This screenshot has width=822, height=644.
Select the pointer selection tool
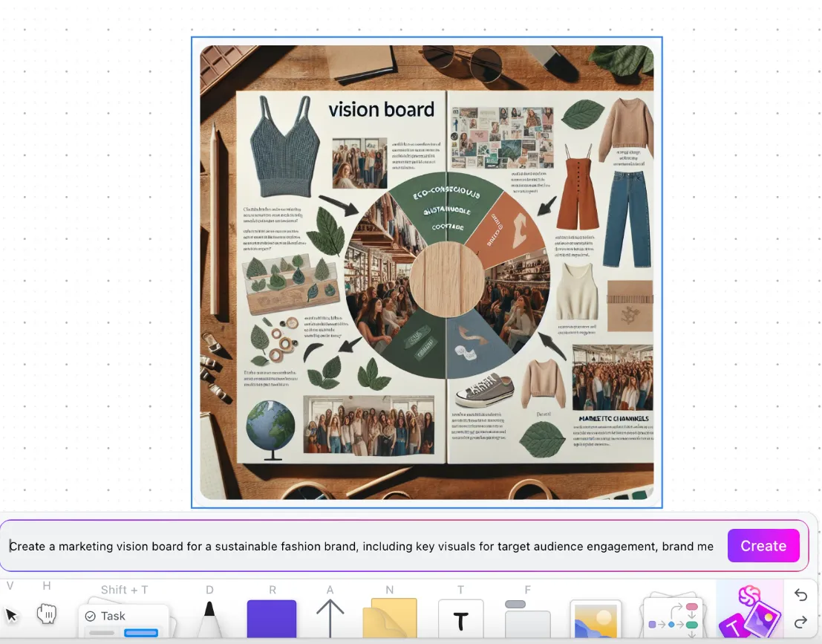pyautogui.click(x=11, y=614)
